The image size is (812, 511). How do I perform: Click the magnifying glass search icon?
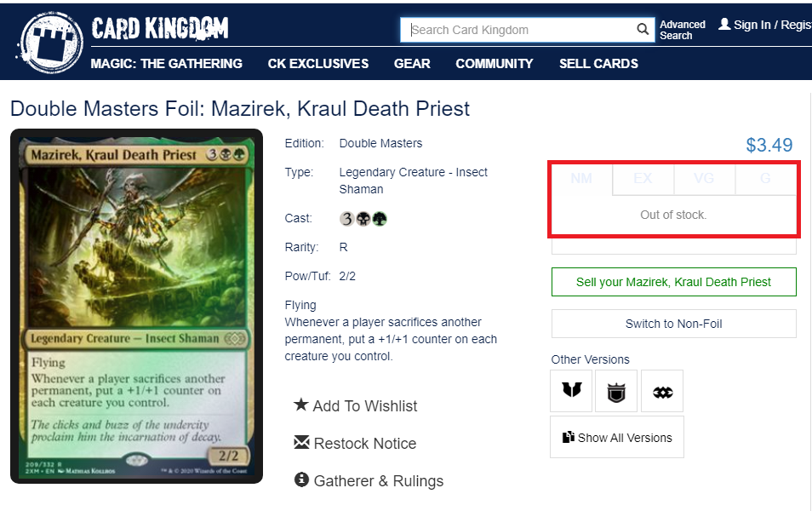[642, 30]
